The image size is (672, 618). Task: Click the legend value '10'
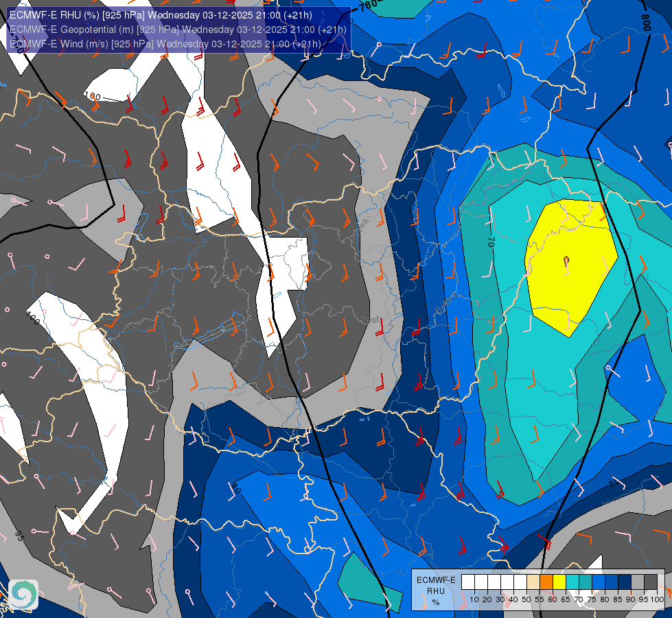pos(474,599)
